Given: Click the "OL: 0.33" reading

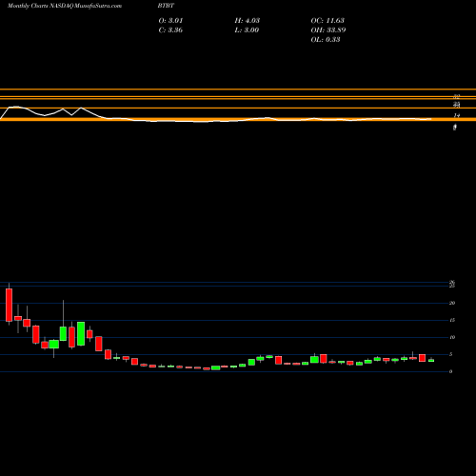Looking at the screenshot, I should [x=326, y=40].
